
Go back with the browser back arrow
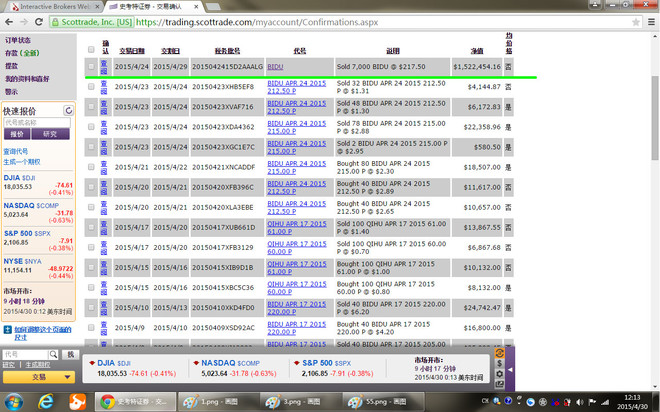pos(9,22)
